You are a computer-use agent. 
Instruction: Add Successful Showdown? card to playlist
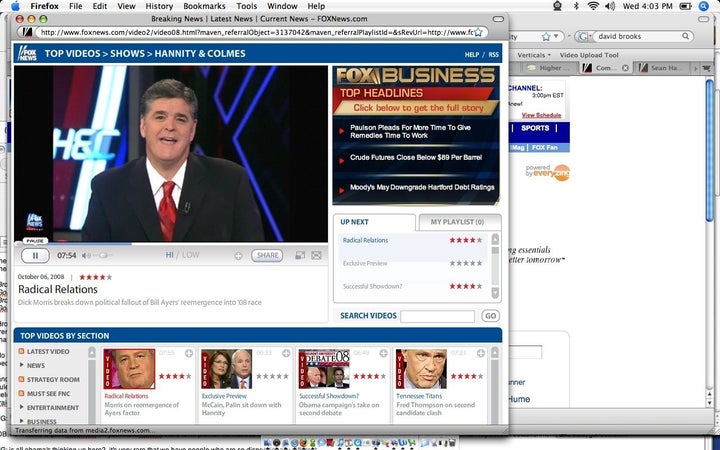383,353
